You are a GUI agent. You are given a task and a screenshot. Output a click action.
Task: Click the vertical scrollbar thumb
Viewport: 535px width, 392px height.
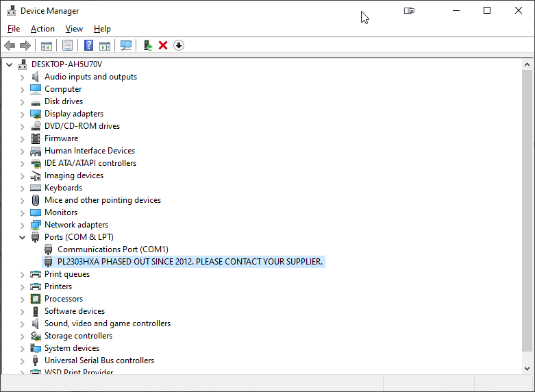point(527,210)
